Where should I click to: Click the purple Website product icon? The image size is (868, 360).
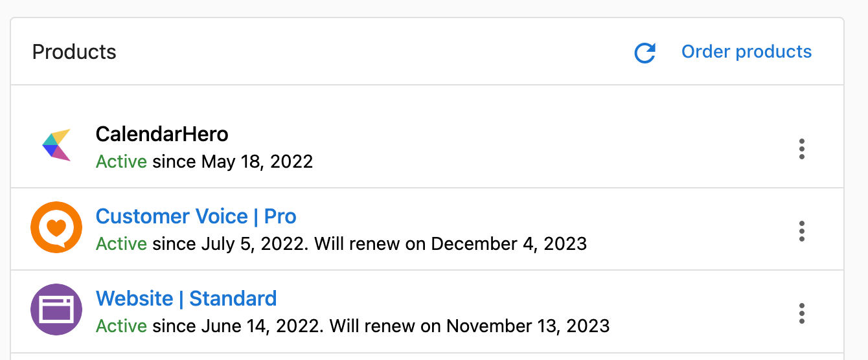tap(56, 309)
